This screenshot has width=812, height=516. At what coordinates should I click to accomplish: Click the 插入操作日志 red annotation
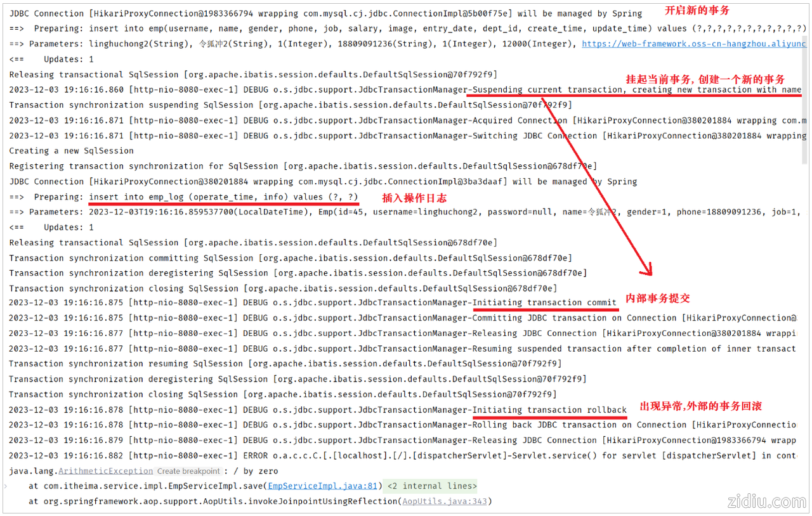(414, 198)
